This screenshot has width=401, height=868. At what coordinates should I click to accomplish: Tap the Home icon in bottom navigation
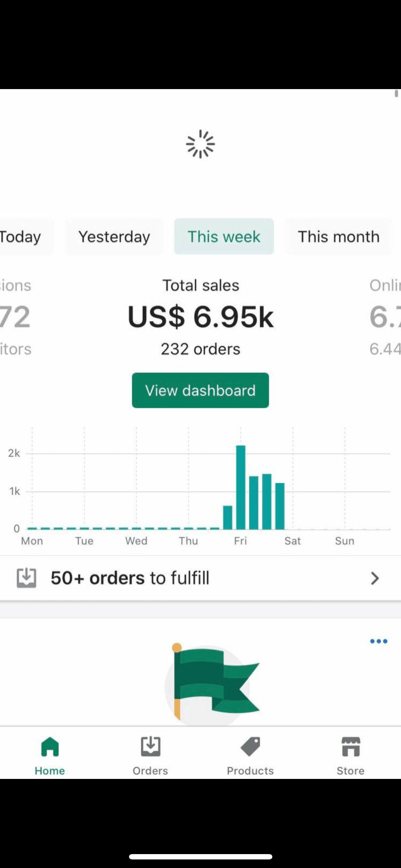click(50, 746)
